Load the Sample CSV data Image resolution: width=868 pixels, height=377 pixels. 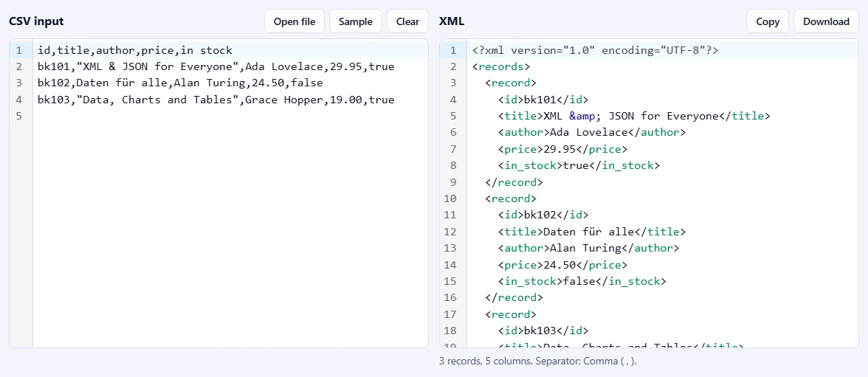[x=356, y=21]
